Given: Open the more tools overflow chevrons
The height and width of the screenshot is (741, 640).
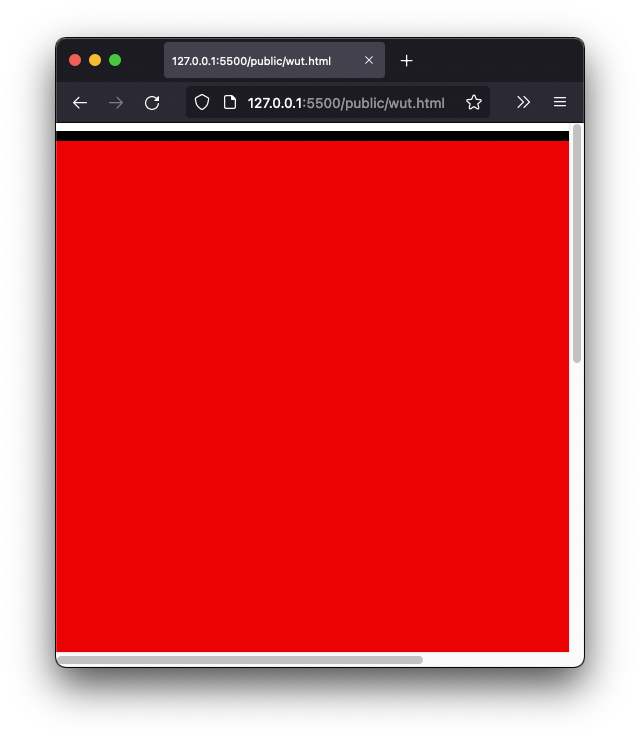Looking at the screenshot, I should coord(523,102).
